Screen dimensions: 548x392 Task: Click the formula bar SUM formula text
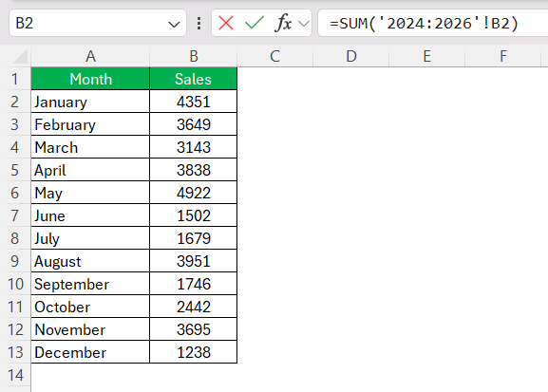point(424,24)
